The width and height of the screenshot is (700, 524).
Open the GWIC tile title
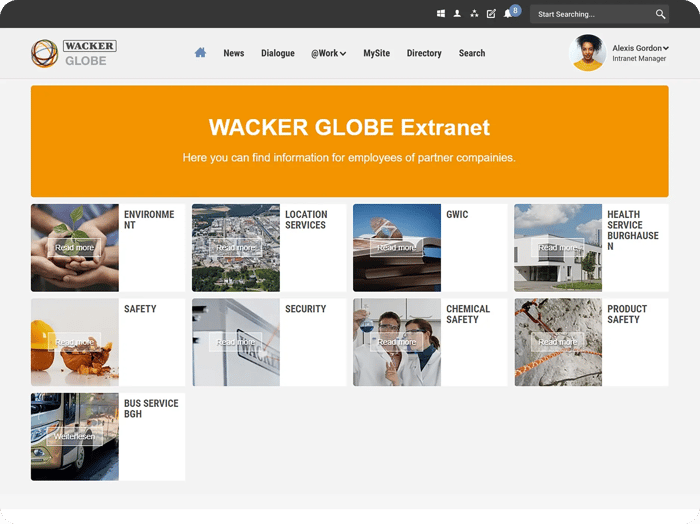(457, 214)
